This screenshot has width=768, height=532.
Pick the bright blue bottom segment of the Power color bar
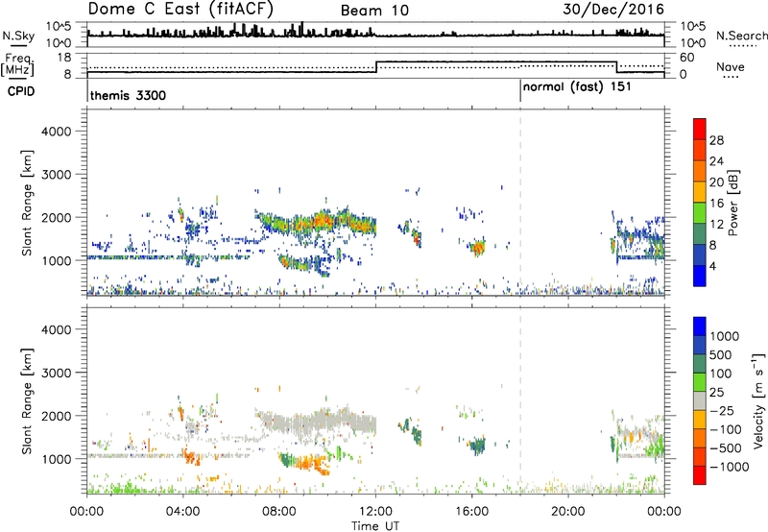700,276
